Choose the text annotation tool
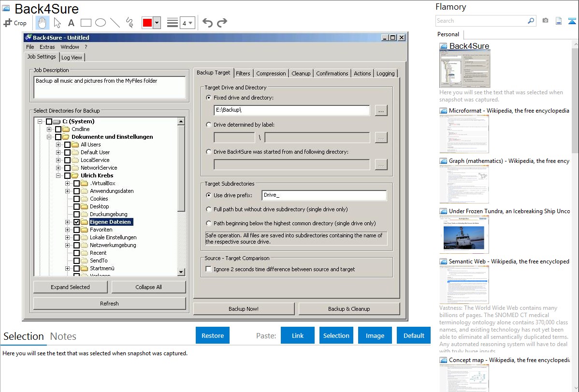 [x=71, y=23]
